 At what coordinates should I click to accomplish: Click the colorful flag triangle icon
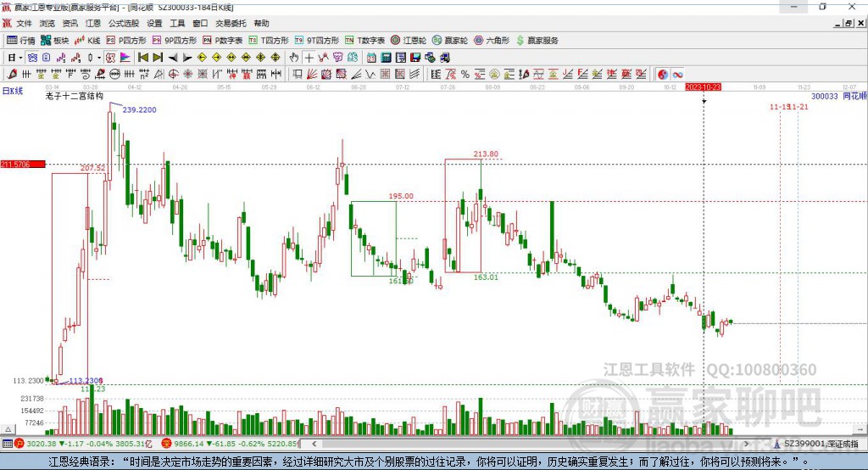click(125, 57)
